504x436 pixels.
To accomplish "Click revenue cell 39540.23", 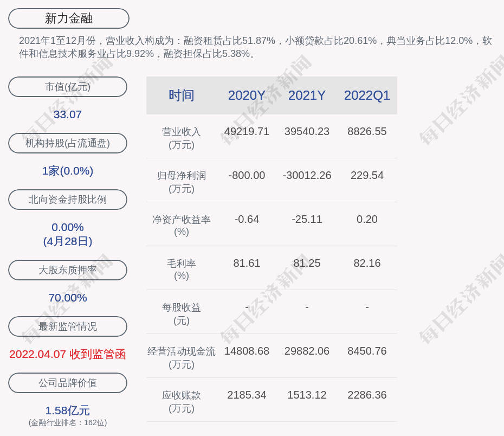I will (x=307, y=132).
